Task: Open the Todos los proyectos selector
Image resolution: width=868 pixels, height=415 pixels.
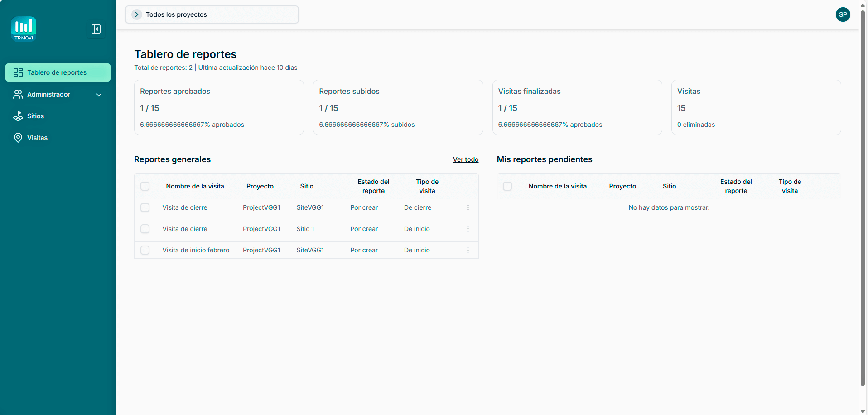Action: pos(212,14)
